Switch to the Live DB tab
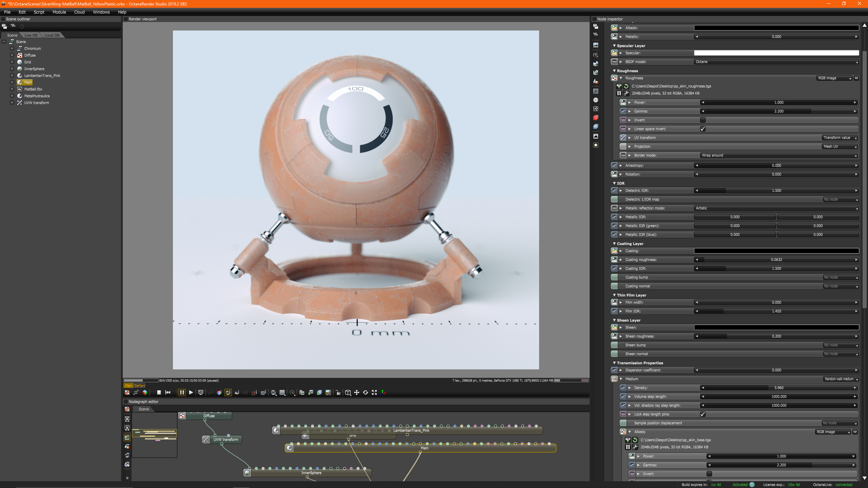 [31, 35]
